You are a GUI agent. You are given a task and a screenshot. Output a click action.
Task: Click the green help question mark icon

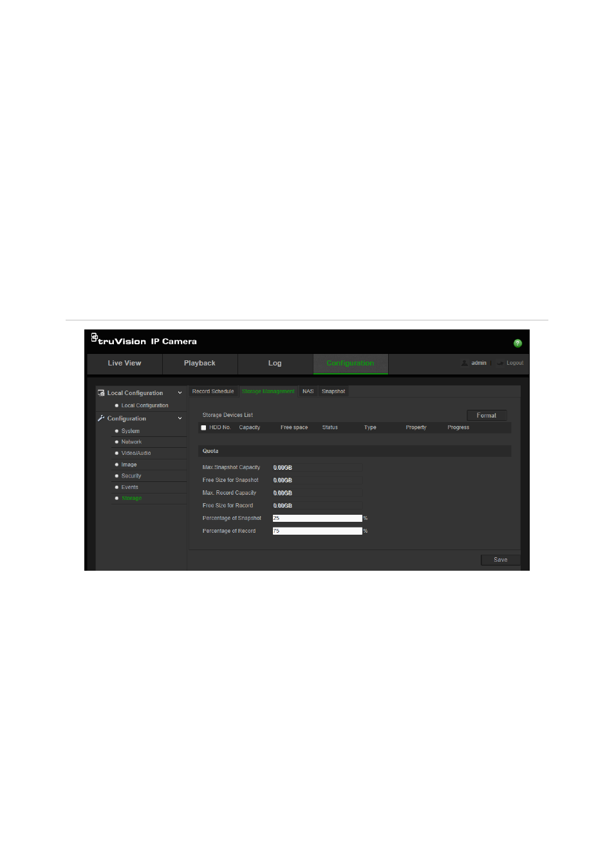517,343
